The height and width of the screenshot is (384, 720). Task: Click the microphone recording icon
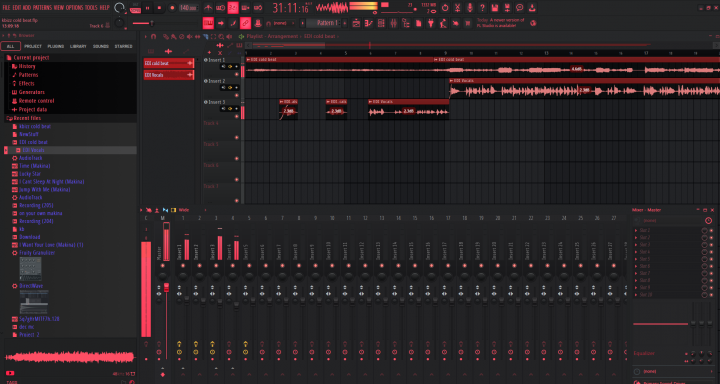(470, 8)
